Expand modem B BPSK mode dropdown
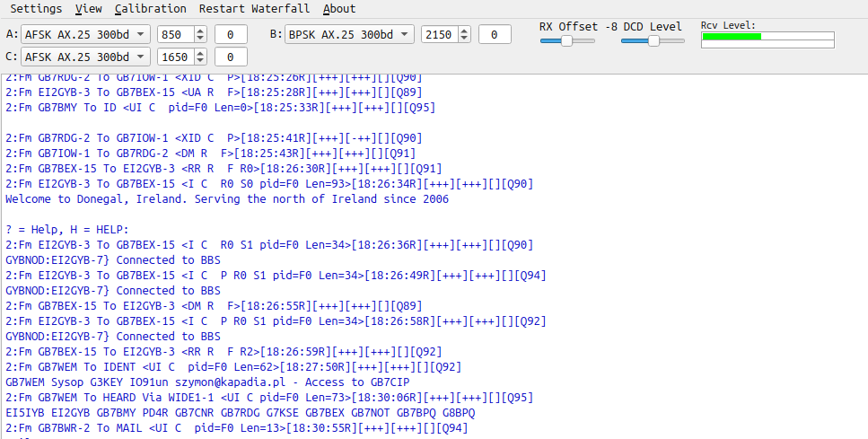Screen dimensions: 868x439 click(348, 34)
